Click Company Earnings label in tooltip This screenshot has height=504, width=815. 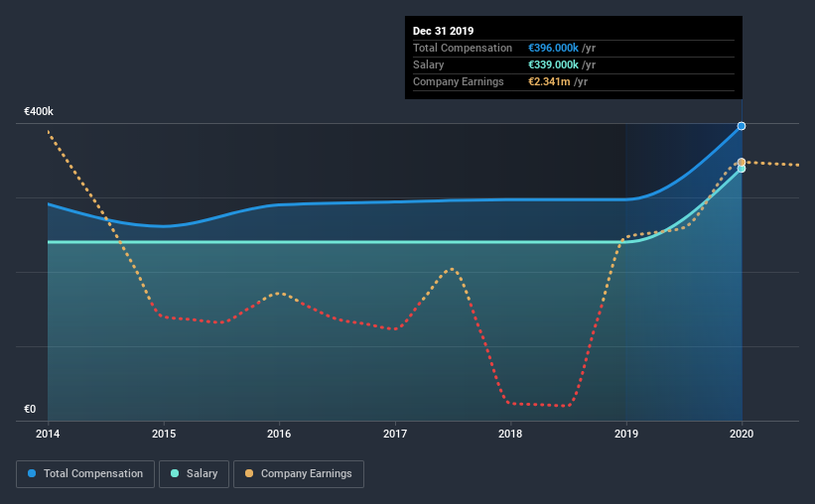[x=459, y=81]
